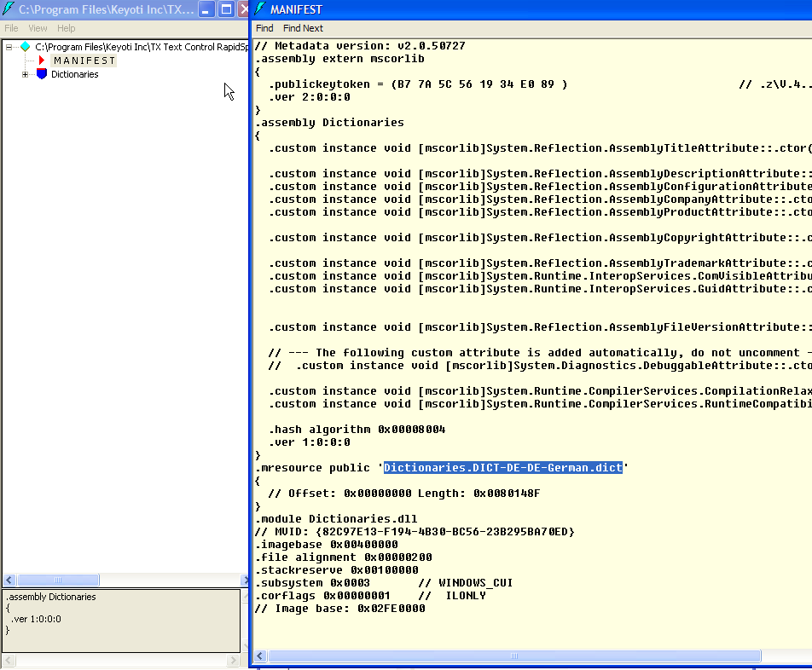This screenshot has width=812, height=670.
Task: Open the File menu
Action: point(11,27)
